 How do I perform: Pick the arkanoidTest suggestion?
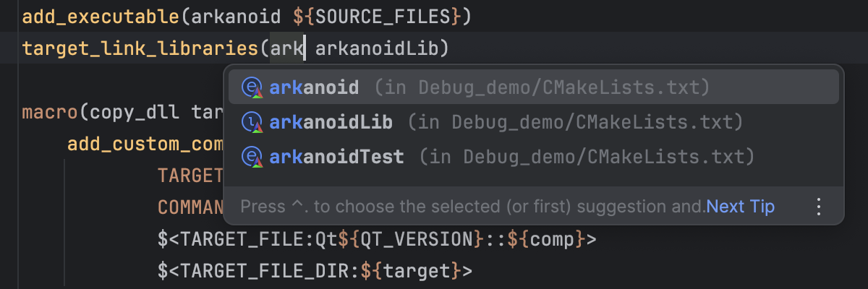click(x=336, y=156)
